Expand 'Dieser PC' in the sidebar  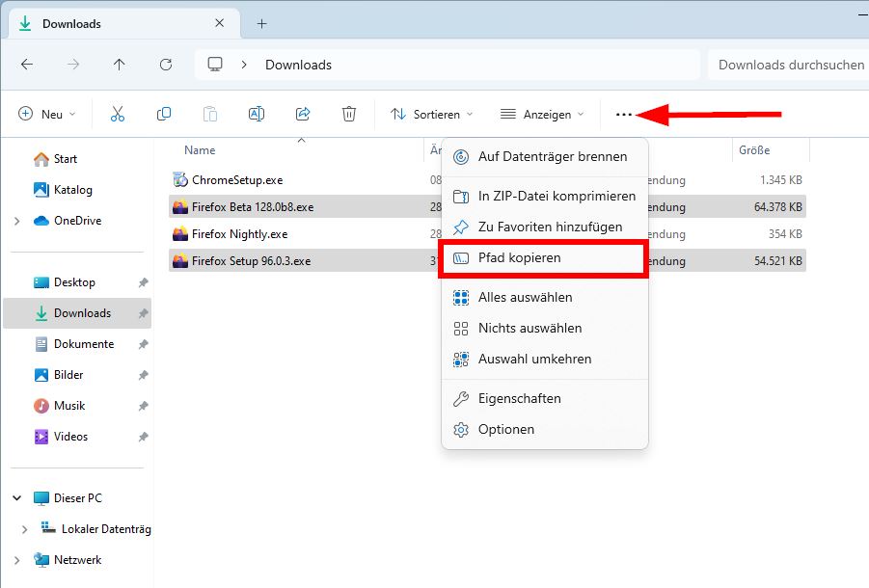15,497
